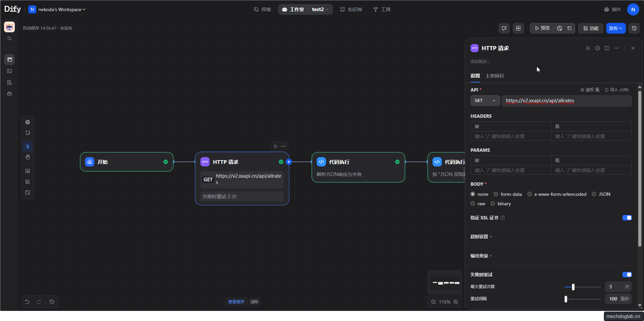Click the undo arrow icon

click(27, 302)
